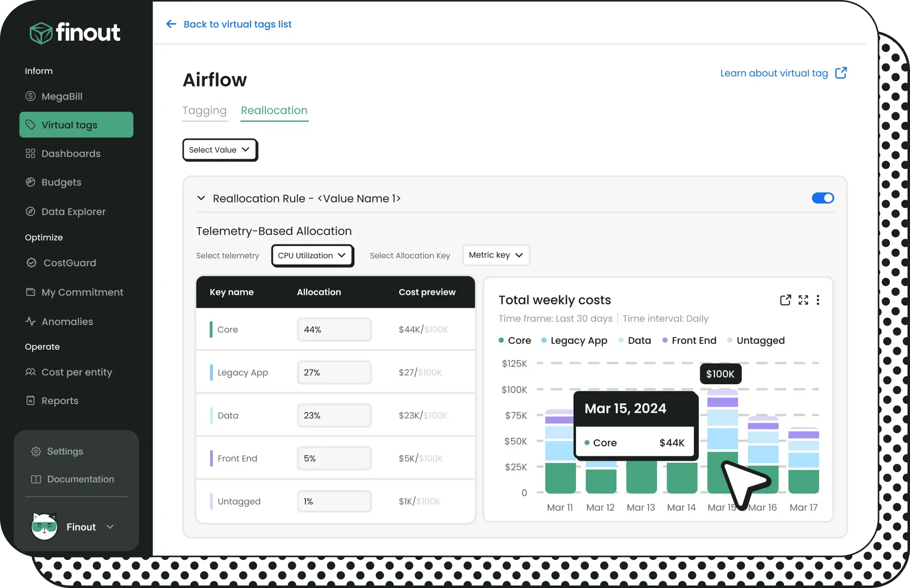Click the Core legend color dot
910x588 pixels.
(501, 340)
